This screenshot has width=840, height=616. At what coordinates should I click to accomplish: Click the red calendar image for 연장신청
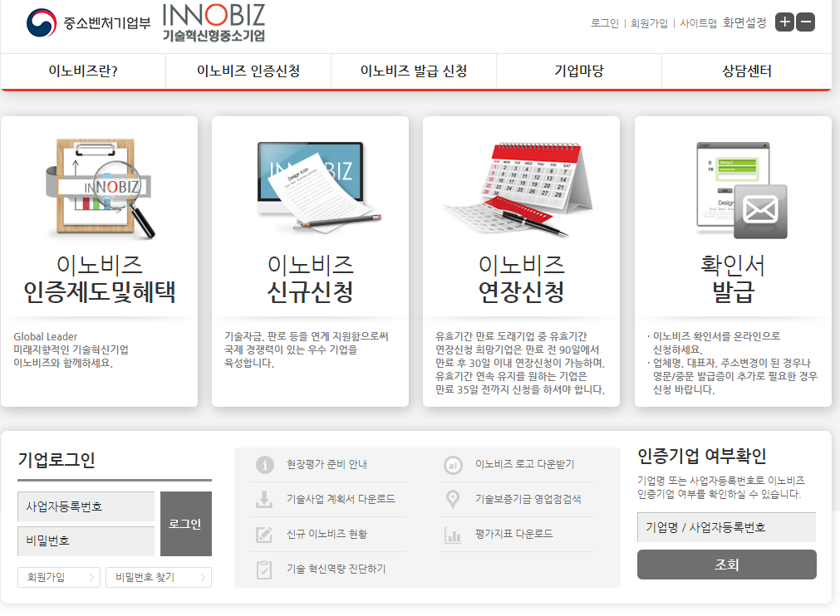pyautogui.click(x=518, y=188)
